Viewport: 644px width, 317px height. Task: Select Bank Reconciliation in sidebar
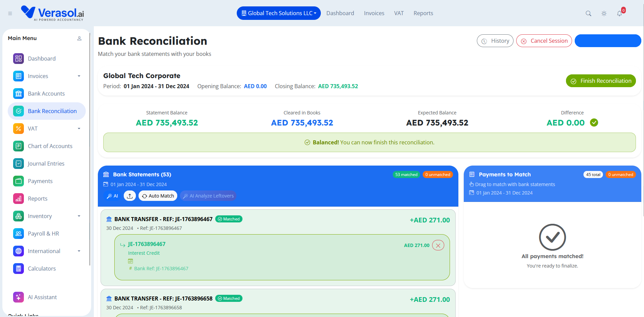point(47,111)
